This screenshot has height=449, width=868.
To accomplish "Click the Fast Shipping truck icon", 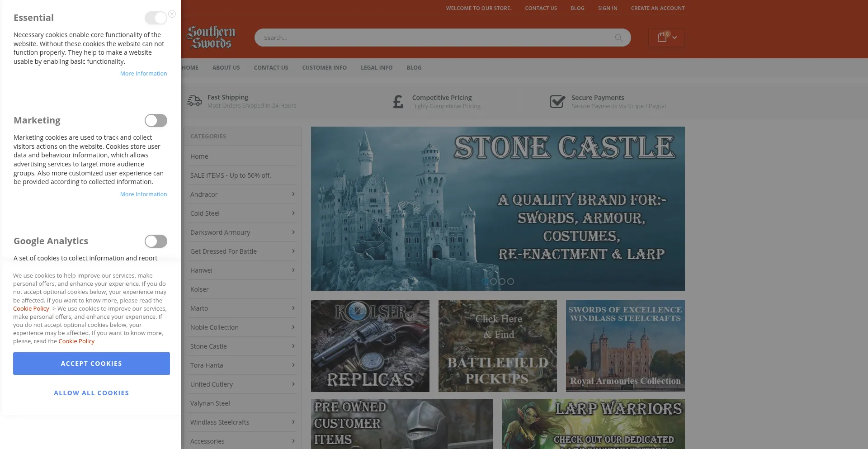I will coord(194,101).
